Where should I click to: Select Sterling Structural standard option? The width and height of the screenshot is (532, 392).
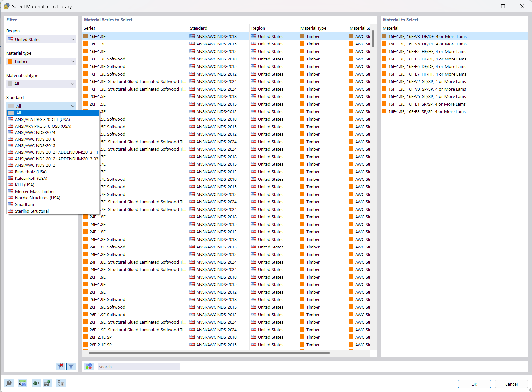53,211
